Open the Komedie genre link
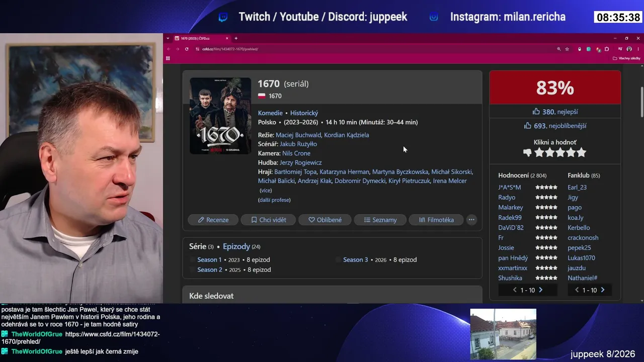 tap(270, 113)
